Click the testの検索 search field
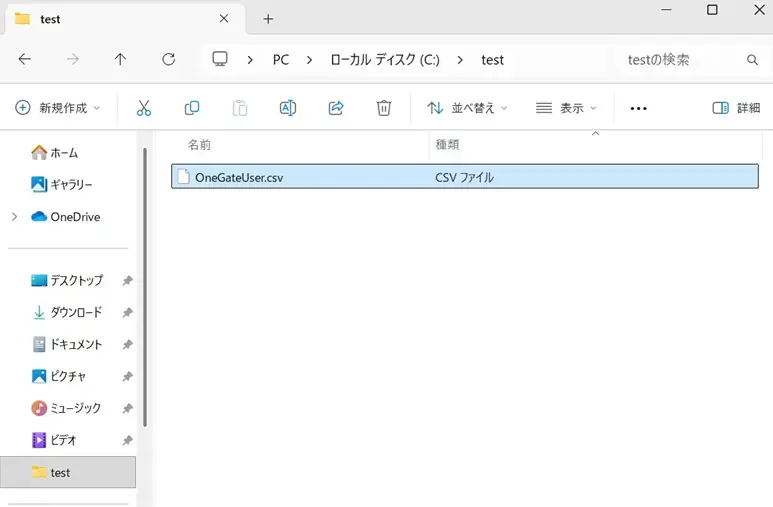 [680, 60]
